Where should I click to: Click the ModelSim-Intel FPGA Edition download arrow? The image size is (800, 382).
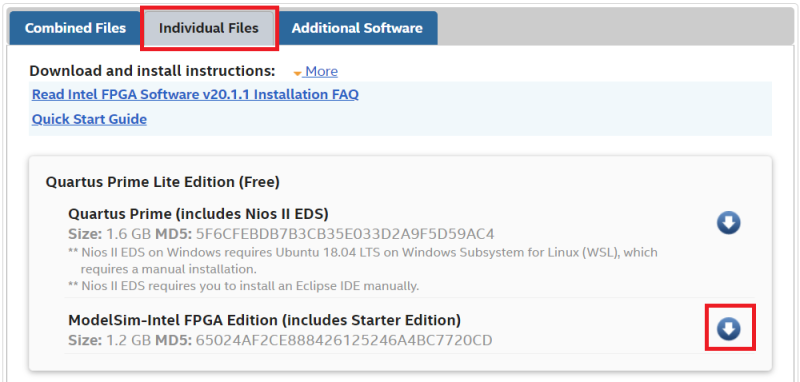pos(728,329)
